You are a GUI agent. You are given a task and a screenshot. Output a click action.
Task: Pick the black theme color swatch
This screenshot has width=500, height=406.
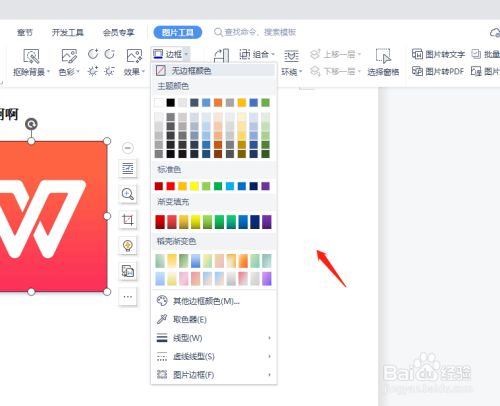pos(171,103)
